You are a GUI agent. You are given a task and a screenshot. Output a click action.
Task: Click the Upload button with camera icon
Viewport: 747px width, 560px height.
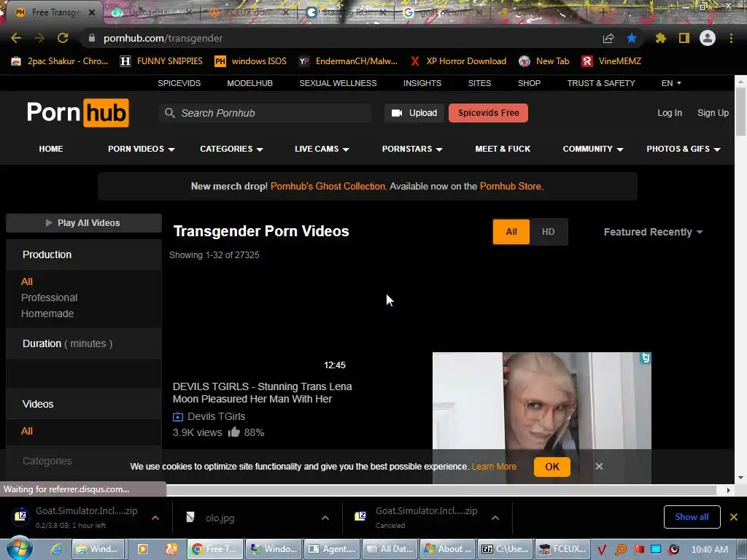pos(414,113)
